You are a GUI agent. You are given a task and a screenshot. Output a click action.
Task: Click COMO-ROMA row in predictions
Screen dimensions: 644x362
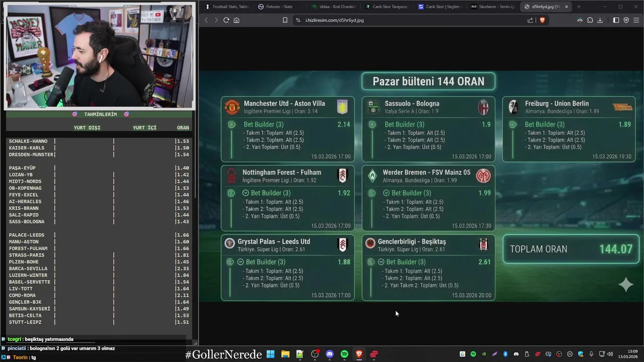click(x=99, y=296)
